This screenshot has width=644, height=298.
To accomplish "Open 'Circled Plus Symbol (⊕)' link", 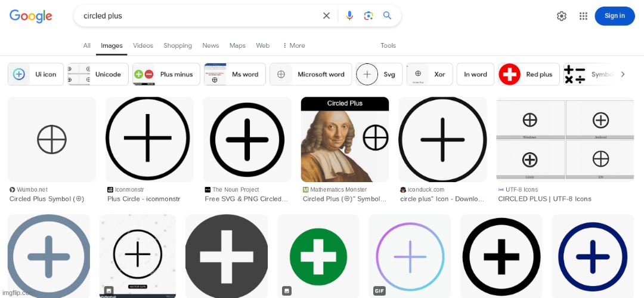I will tap(47, 199).
